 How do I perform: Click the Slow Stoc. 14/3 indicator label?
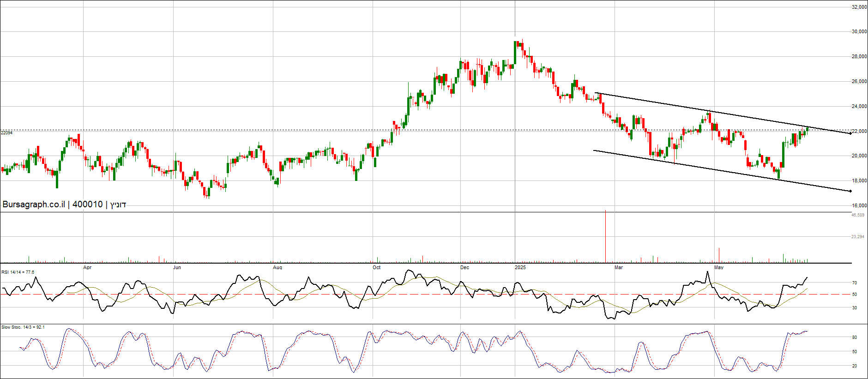pos(23,327)
